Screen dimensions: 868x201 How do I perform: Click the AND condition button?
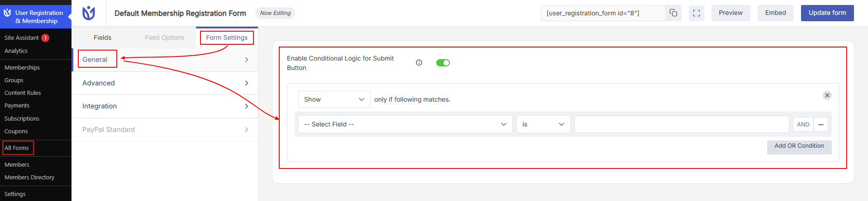click(803, 124)
